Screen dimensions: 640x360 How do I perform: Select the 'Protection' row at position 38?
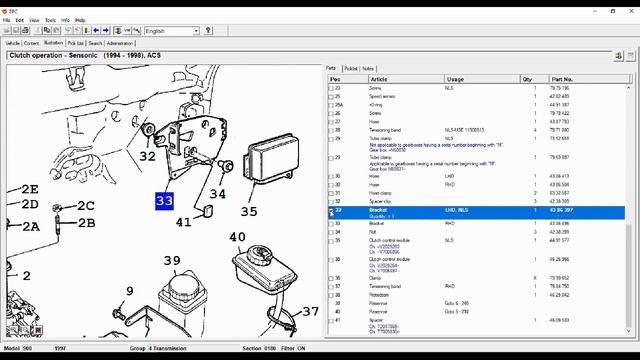coord(476,295)
